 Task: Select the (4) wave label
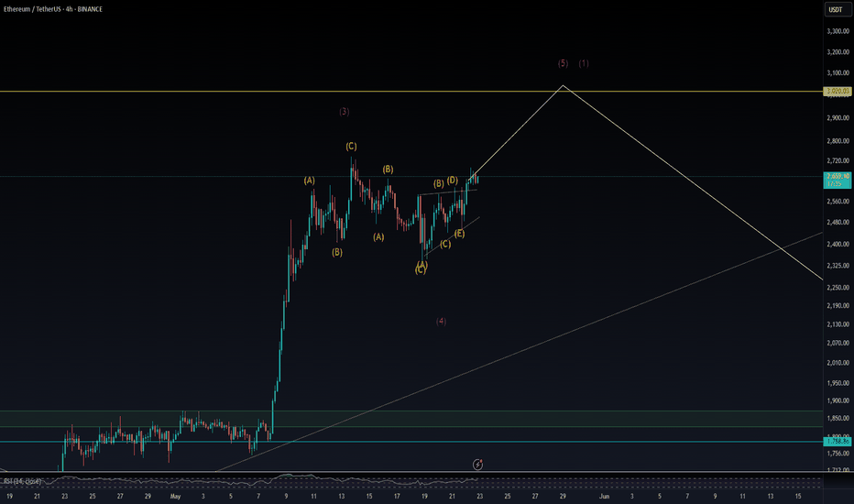(441, 322)
